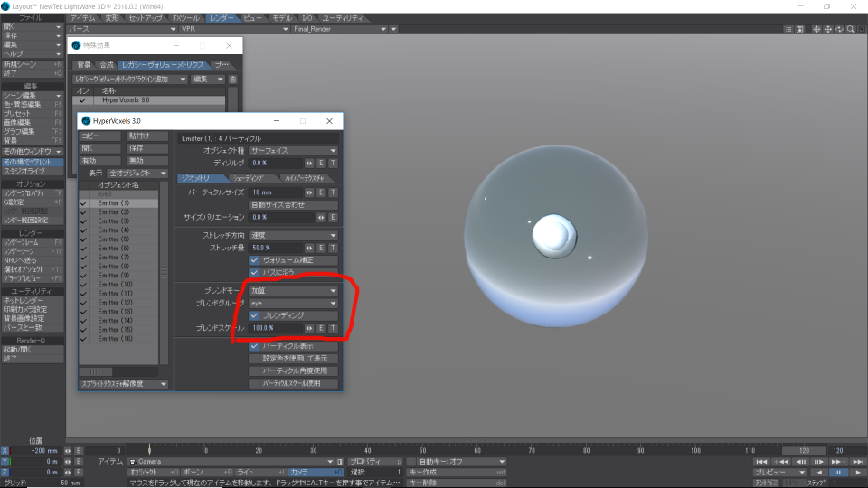Screen dimensions: 868x488
Task: Click envelope E button for Z position
Action: point(79,472)
